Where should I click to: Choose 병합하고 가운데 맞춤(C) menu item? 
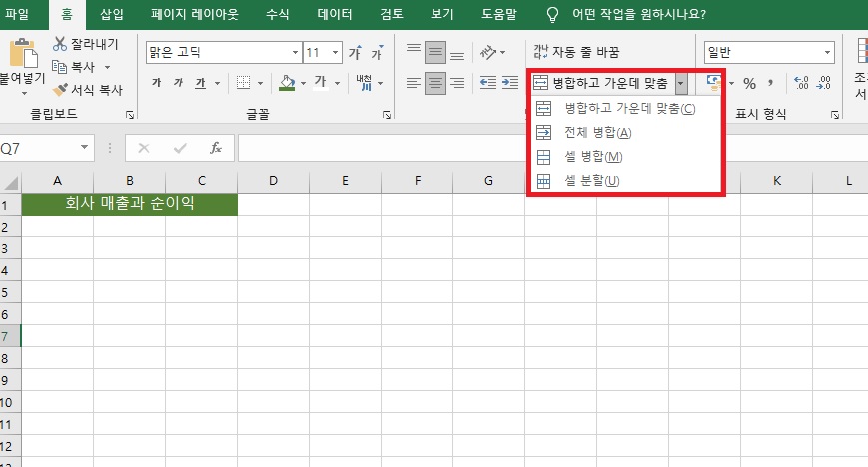[x=625, y=109]
